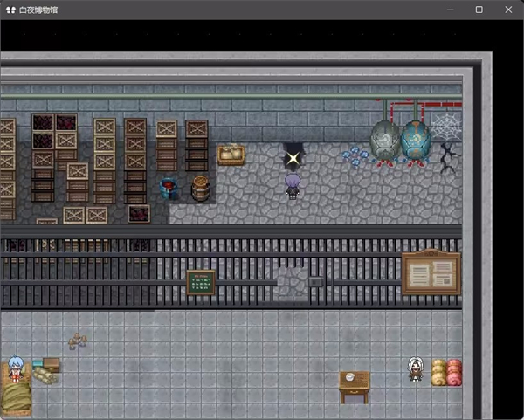Click the blue cracked egg pod
Image resolution: width=524 pixels, height=420 pixels.
click(x=416, y=141)
